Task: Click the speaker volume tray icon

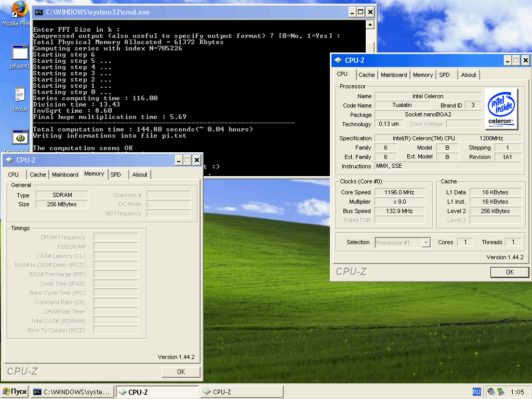Action: [x=490, y=392]
